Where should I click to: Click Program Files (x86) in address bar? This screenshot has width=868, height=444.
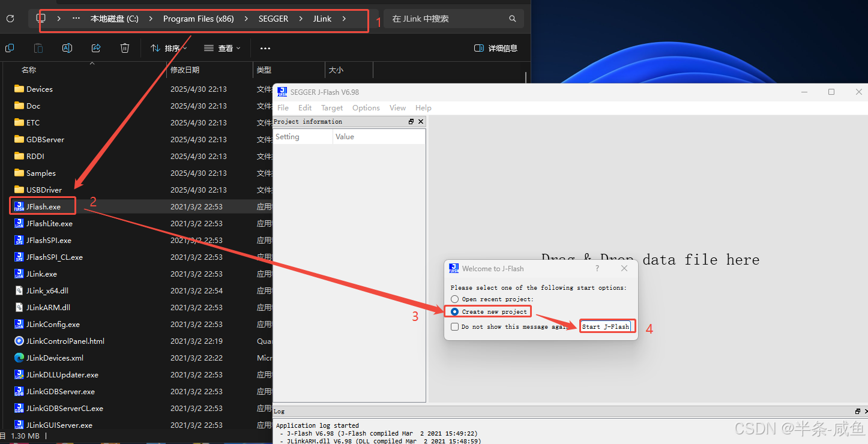coord(199,19)
